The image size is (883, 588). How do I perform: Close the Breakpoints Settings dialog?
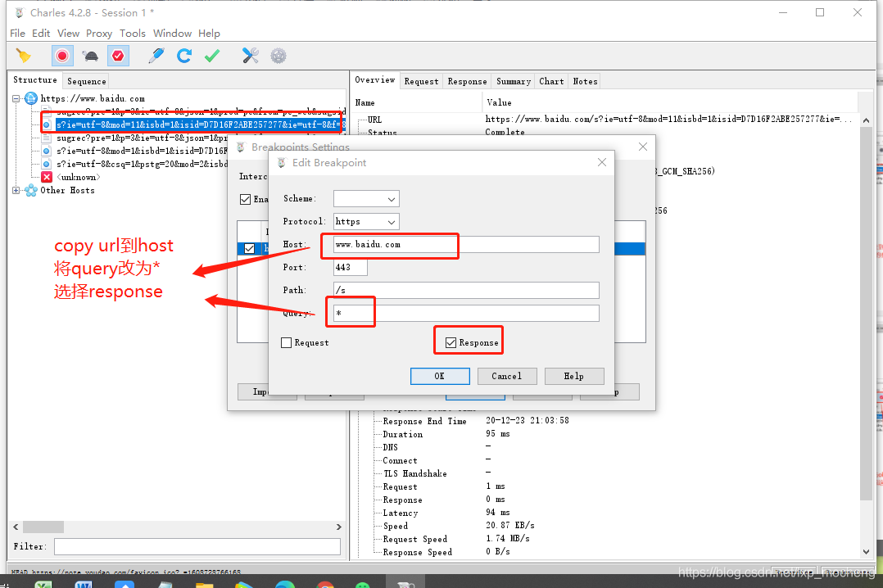643,147
